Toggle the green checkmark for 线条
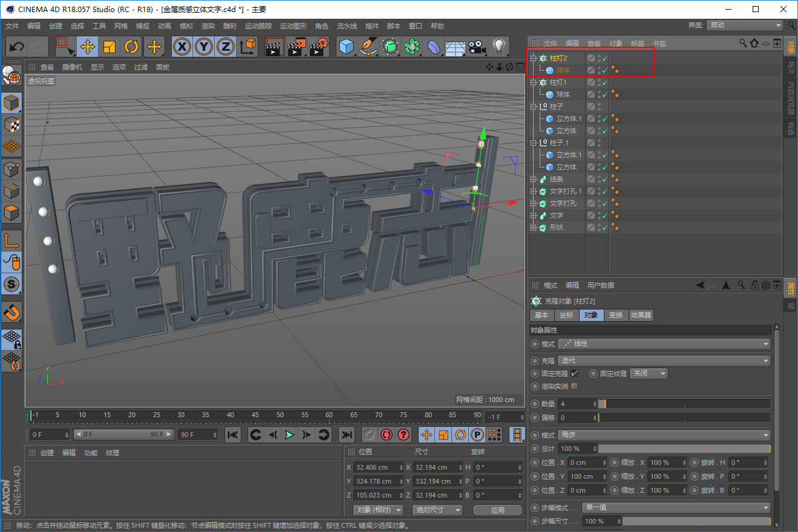Screen dimensions: 798x532 604,180
